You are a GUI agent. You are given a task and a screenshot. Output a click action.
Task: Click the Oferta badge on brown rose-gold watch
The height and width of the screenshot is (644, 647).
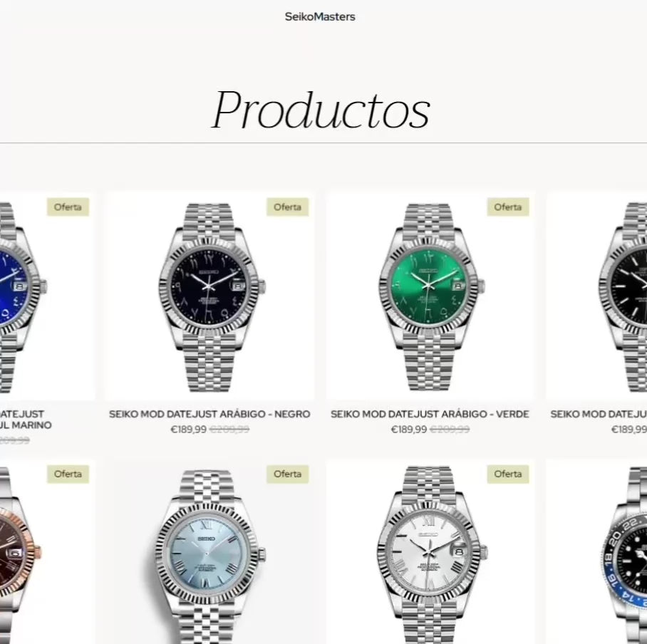click(x=68, y=474)
